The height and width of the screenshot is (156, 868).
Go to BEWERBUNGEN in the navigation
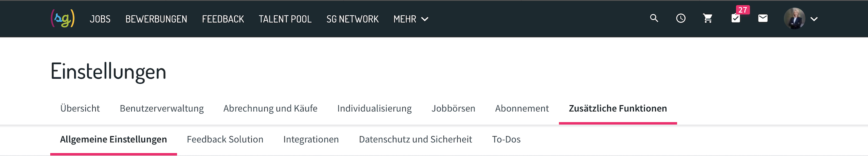click(156, 19)
